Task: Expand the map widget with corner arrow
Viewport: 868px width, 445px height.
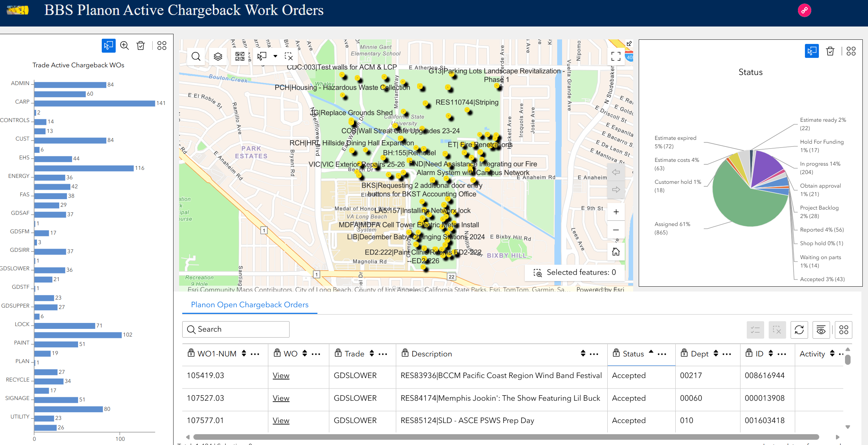Action: point(629,44)
